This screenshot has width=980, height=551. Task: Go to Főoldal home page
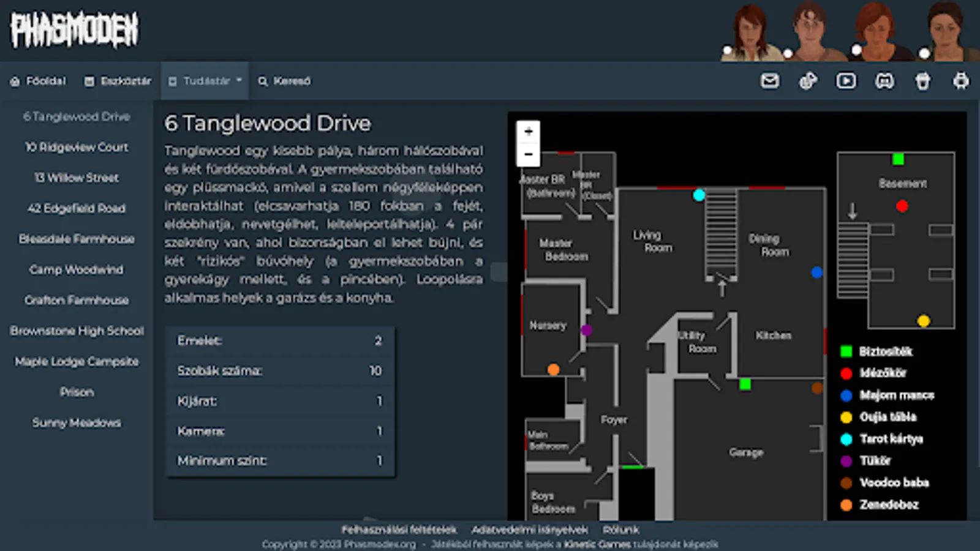pyautogui.click(x=38, y=81)
